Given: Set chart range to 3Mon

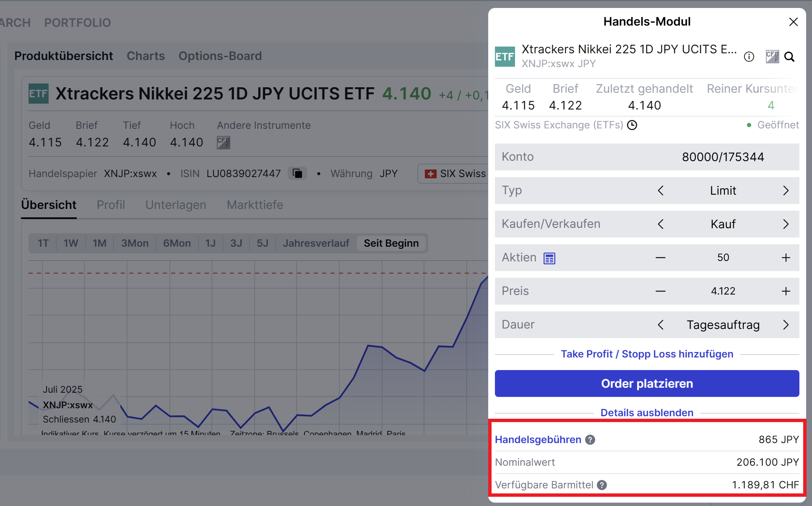Looking at the screenshot, I should pos(135,243).
